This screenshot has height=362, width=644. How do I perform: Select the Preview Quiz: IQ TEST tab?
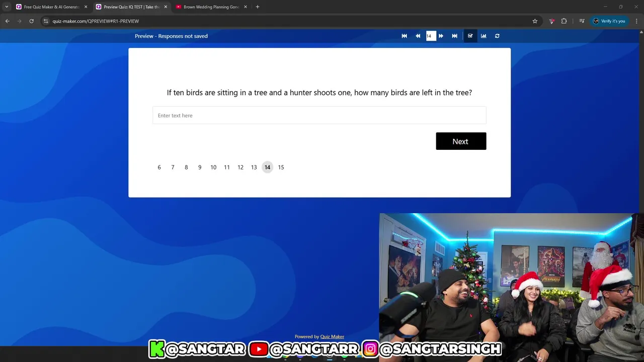click(132, 7)
